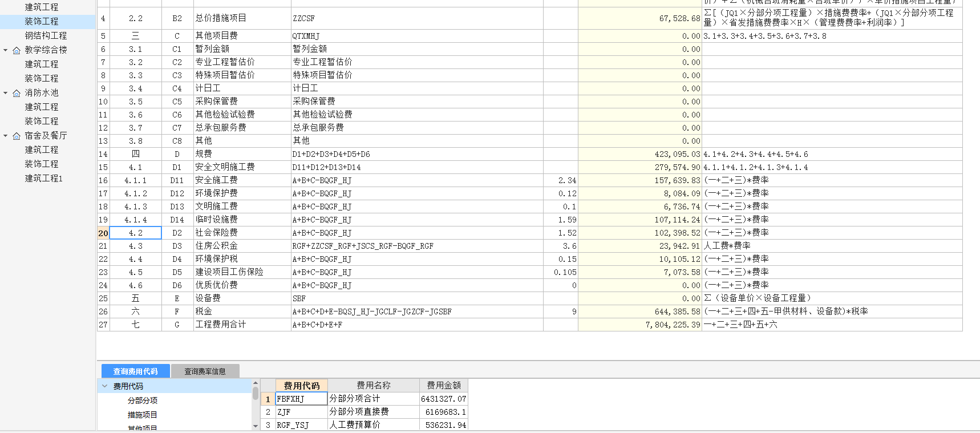Click the 优质优价费 name cell
This screenshot has width=980, height=433.
[x=242, y=285]
